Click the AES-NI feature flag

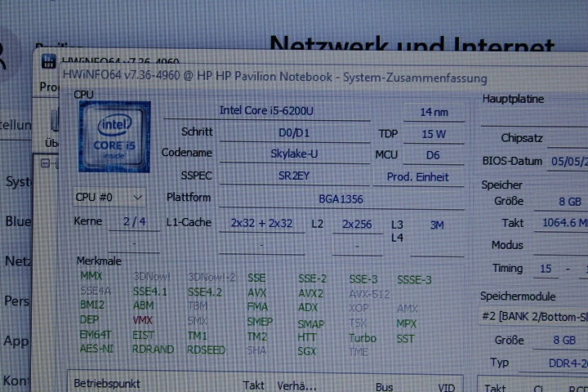point(96,349)
